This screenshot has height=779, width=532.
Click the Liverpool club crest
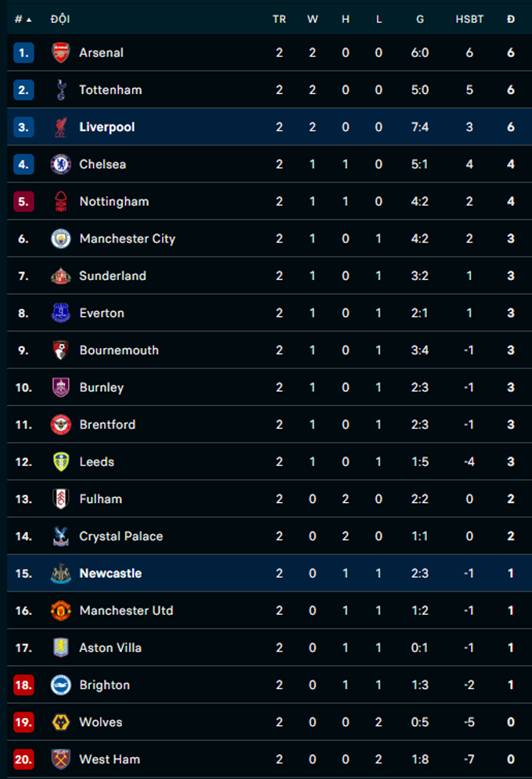click(x=60, y=127)
